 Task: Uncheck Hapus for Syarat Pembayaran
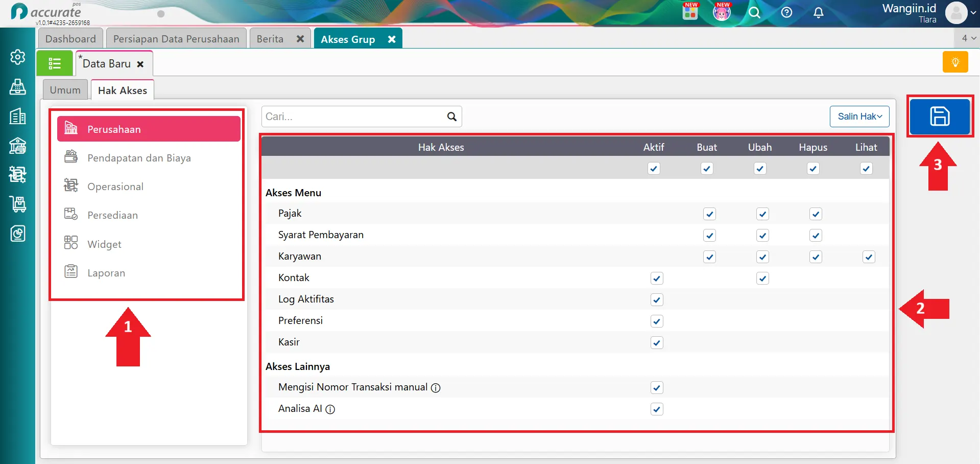pos(816,236)
